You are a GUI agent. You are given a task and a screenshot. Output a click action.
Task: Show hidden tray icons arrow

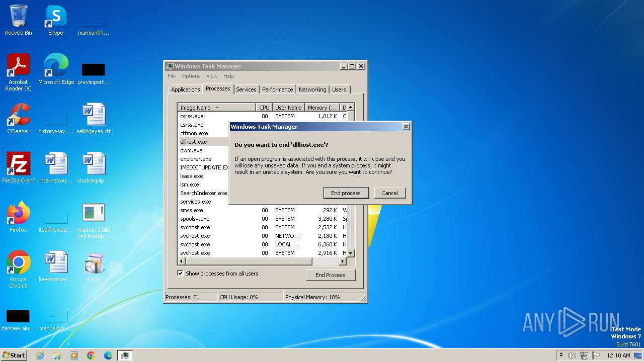(x=561, y=355)
